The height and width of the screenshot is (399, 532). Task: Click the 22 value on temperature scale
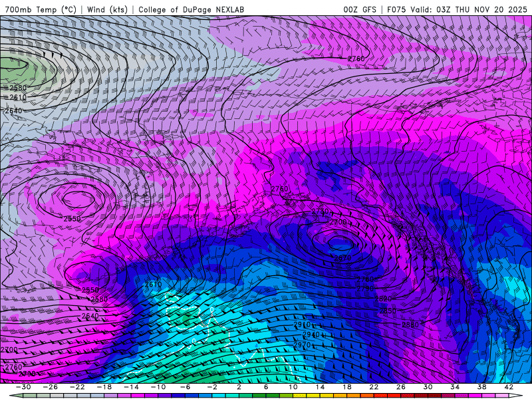374,387
